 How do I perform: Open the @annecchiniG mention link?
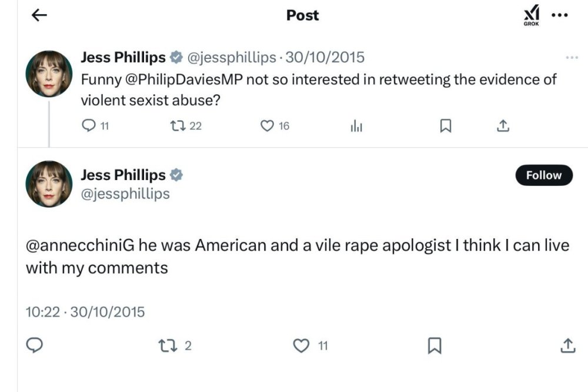[x=81, y=245]
